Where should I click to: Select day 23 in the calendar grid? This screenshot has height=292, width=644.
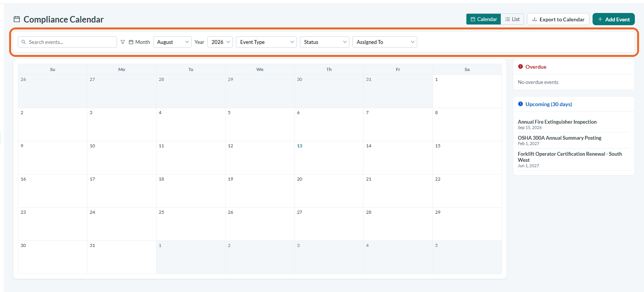53,224
